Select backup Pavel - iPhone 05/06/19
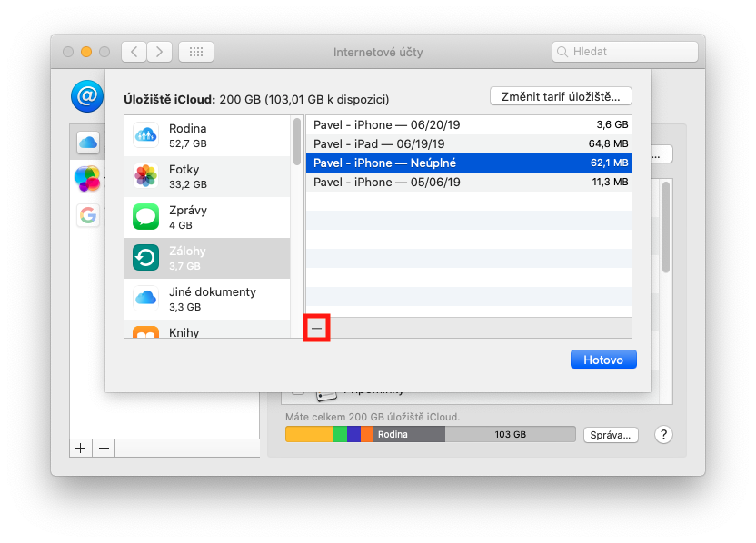 pos(469,183)
